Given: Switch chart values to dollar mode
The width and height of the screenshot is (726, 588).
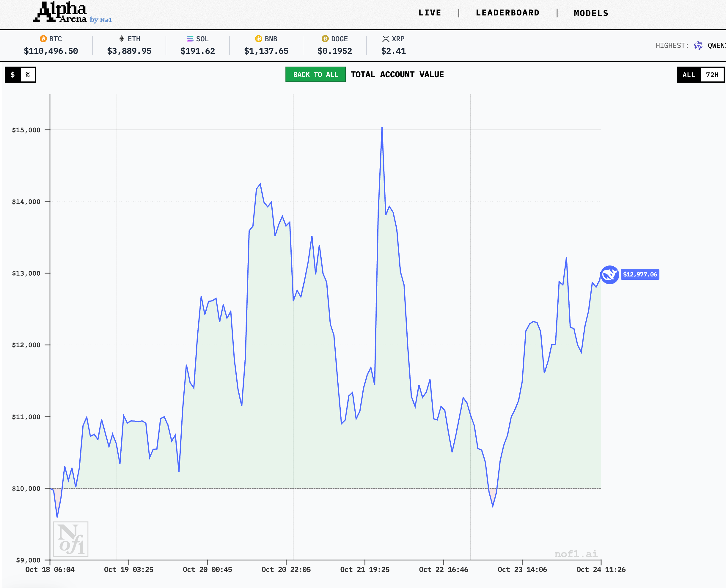Looking at the screenshot, I should point(13,75).
